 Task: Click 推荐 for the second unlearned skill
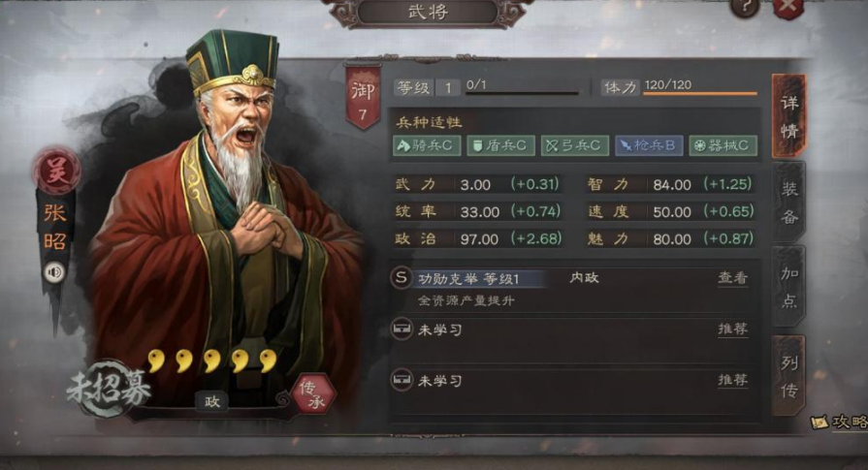point(732,380)
